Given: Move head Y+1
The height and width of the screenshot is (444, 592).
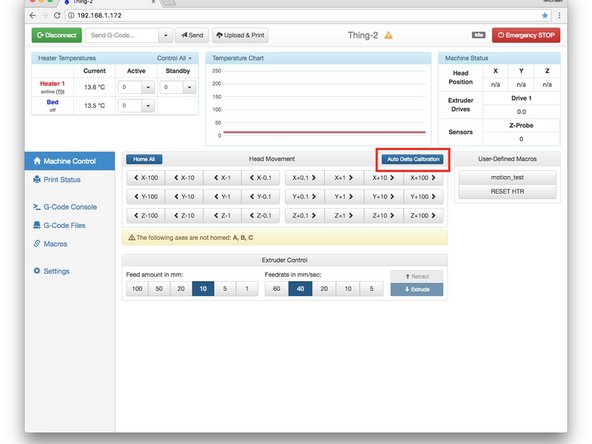Looking at the screenshot, I should (344, 197).
